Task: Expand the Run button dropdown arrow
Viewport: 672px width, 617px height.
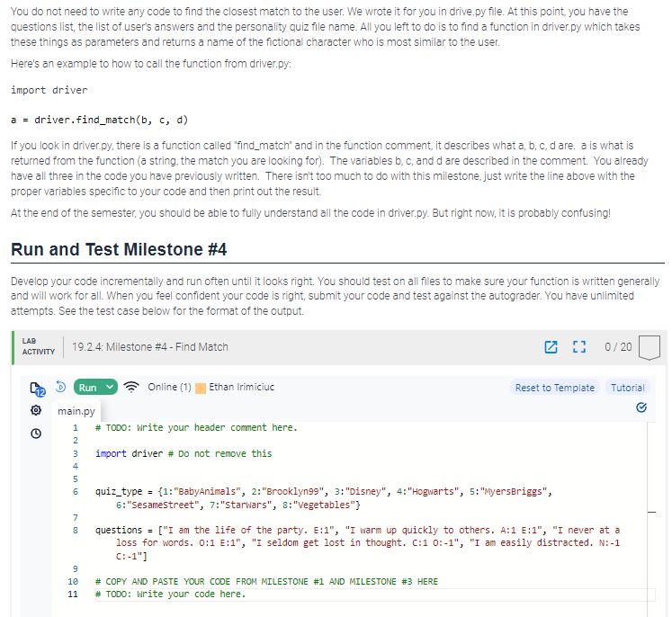Action: tap(110, 388)
